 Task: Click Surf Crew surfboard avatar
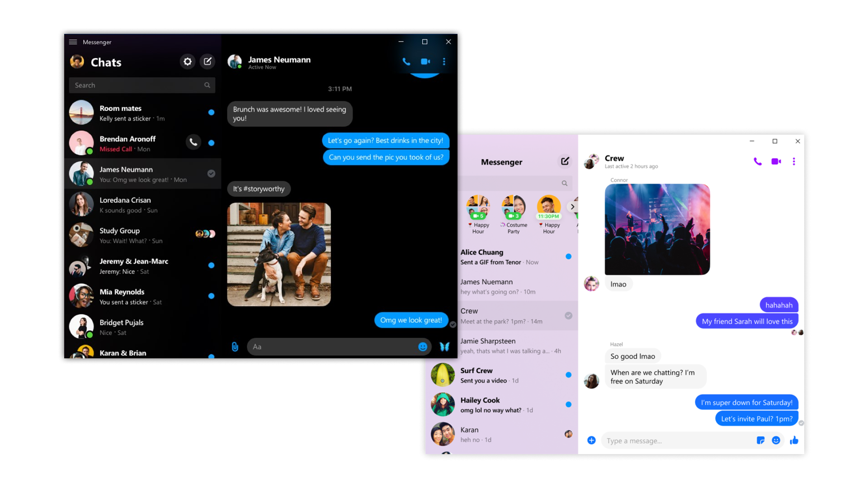[x=443, y=375]
